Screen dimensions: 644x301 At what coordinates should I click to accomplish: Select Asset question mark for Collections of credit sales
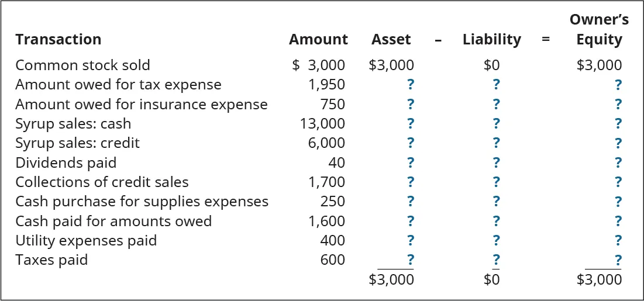tap(411, 182)
